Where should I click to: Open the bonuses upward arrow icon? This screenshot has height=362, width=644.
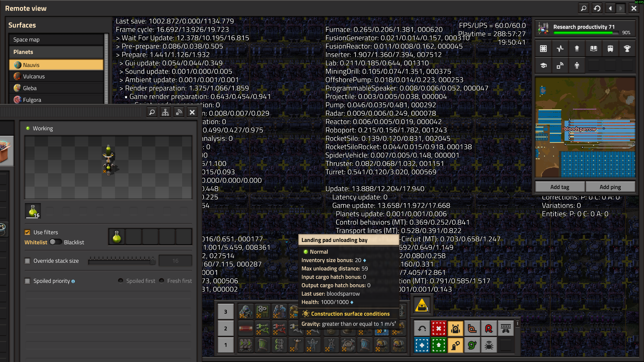pyautogui.click(x=577, y=49)
